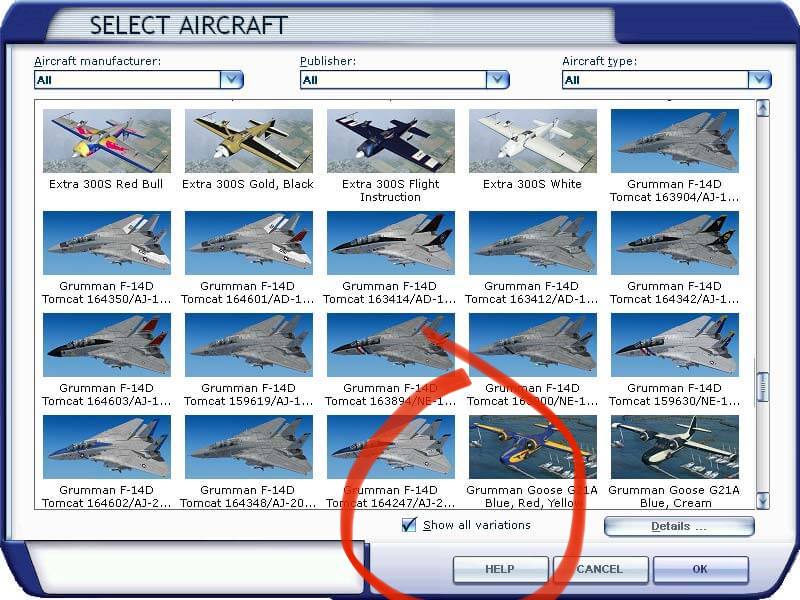The width and height of the screenshot is (800, 600).
Task: Select the Extra 300S Red Bull thumbnail
Action: [107, 141]
